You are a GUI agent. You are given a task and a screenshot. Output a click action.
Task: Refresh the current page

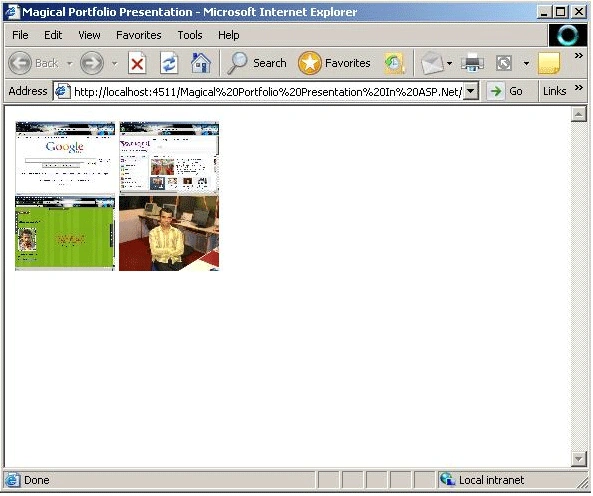click(169, 63)
